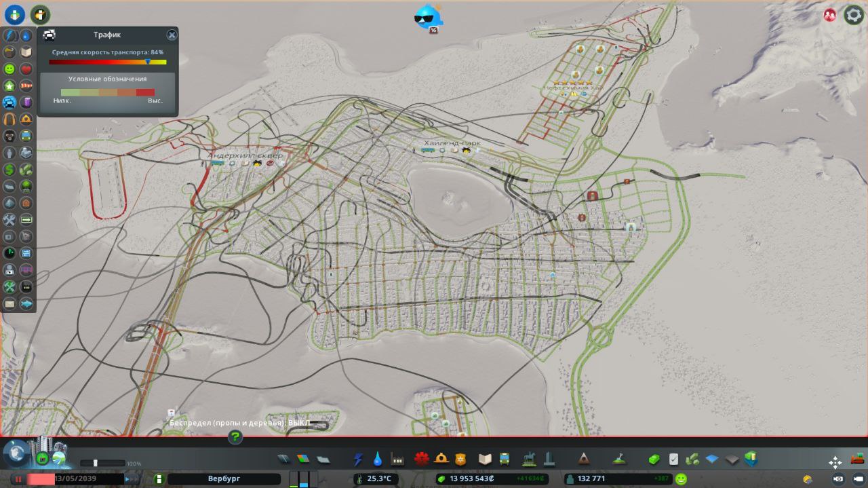Show the Health info view (red heart)
The width and height of the screenshot is (868, 488).
click(26, 69)
